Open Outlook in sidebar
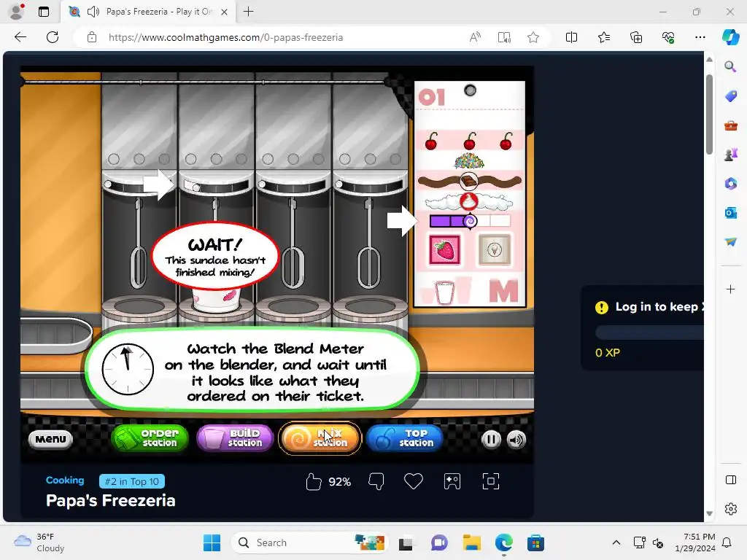Viewport: 747px width, 560px height. (730, 212)
